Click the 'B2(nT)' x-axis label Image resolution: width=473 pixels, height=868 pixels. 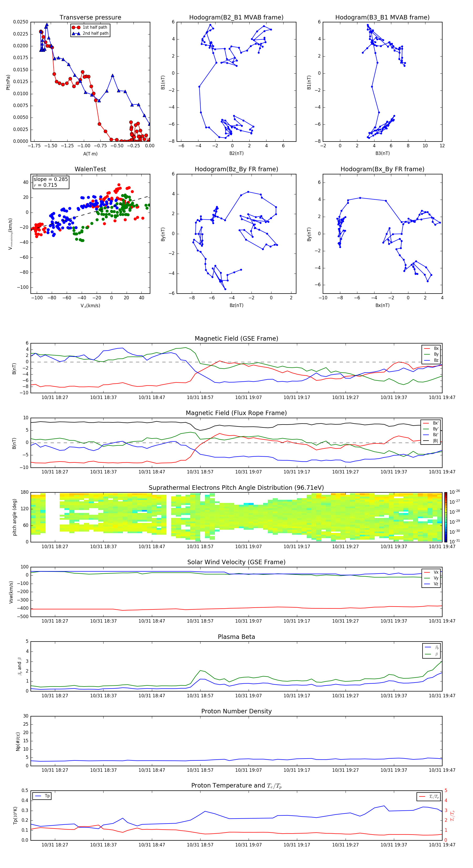pos(236,153)
